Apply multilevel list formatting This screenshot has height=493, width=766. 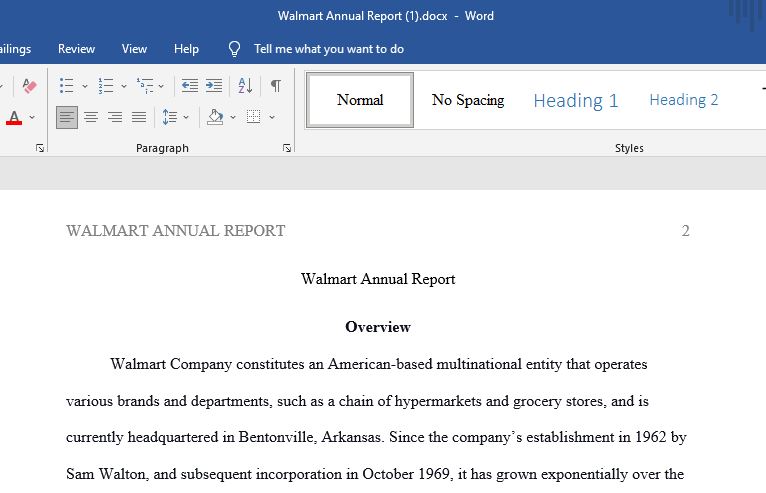pos(145,86)
